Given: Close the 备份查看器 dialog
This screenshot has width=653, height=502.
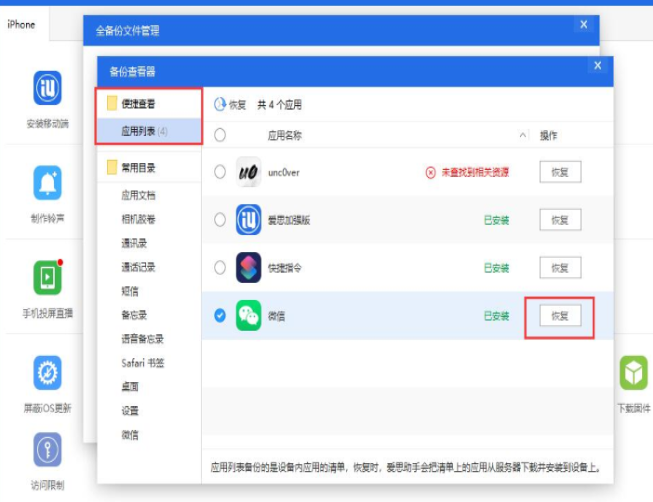Looking at the screenshot, I should click(598, 65).
